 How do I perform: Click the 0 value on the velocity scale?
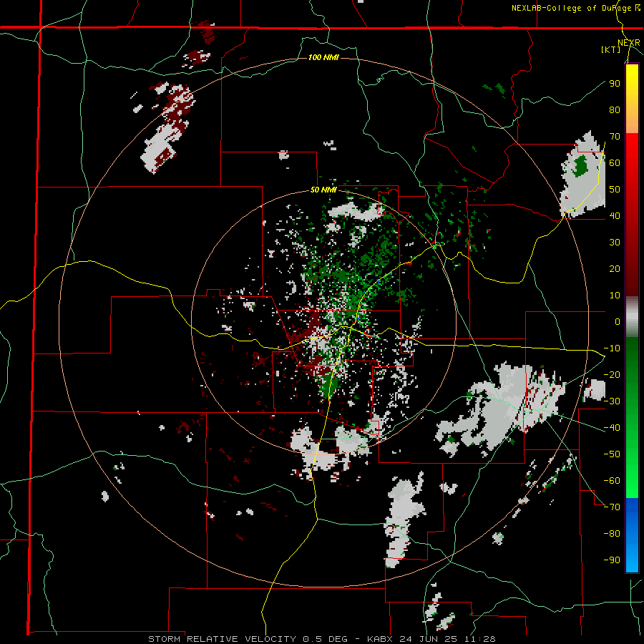click(x=618, y=322)
